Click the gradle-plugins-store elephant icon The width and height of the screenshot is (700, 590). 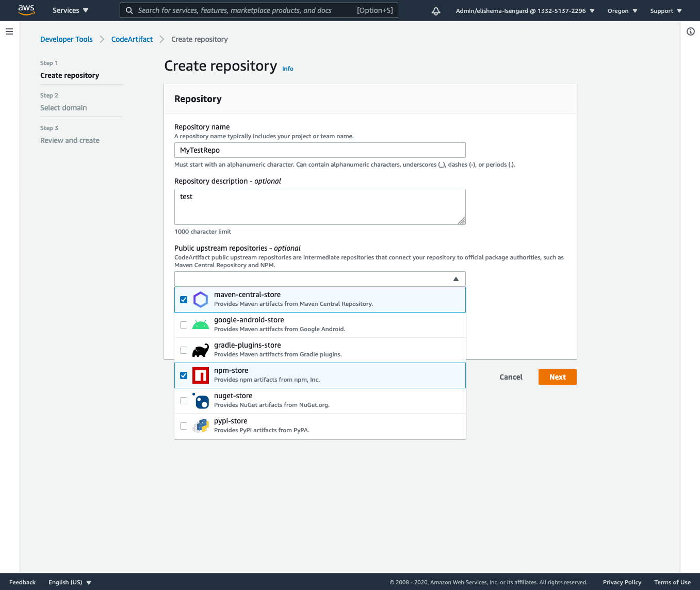(201, 350)
